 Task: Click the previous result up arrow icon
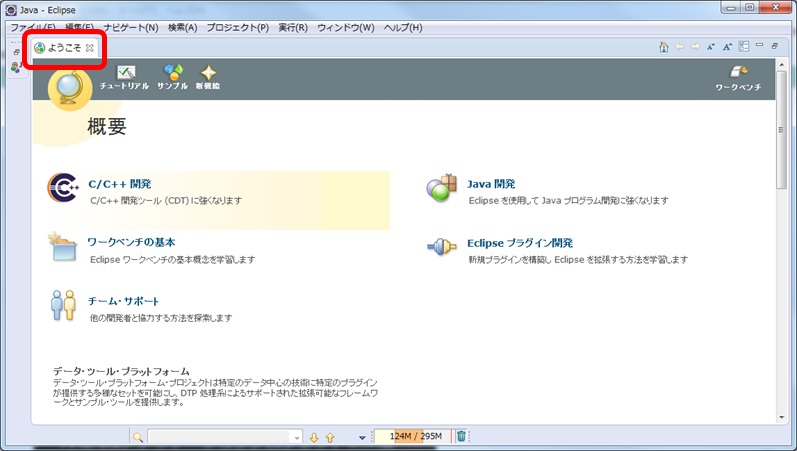pos(330,437)
